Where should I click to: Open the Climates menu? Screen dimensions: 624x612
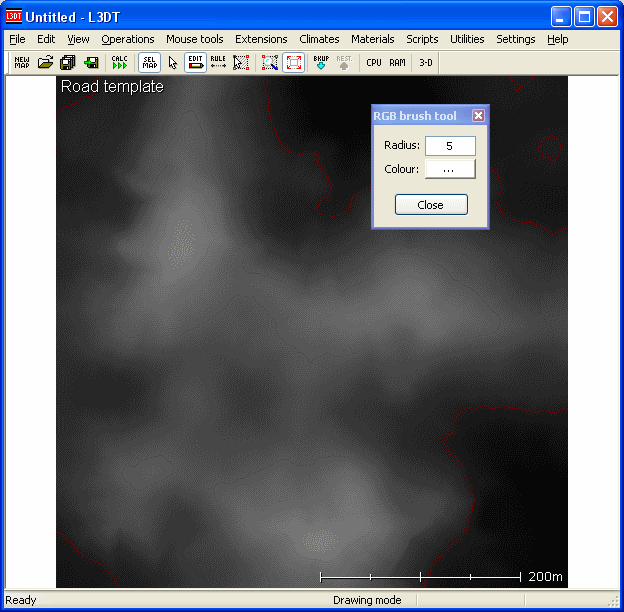point(319,39)
